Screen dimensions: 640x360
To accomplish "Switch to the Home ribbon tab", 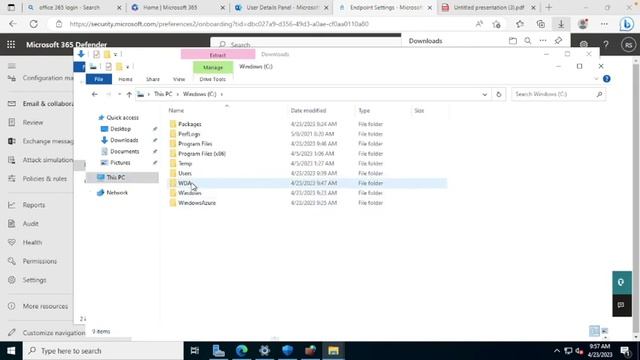I will [125, 79].
